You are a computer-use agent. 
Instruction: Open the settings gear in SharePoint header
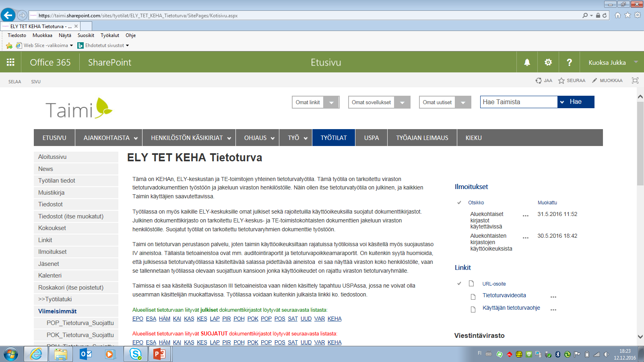tap(548, 62)
